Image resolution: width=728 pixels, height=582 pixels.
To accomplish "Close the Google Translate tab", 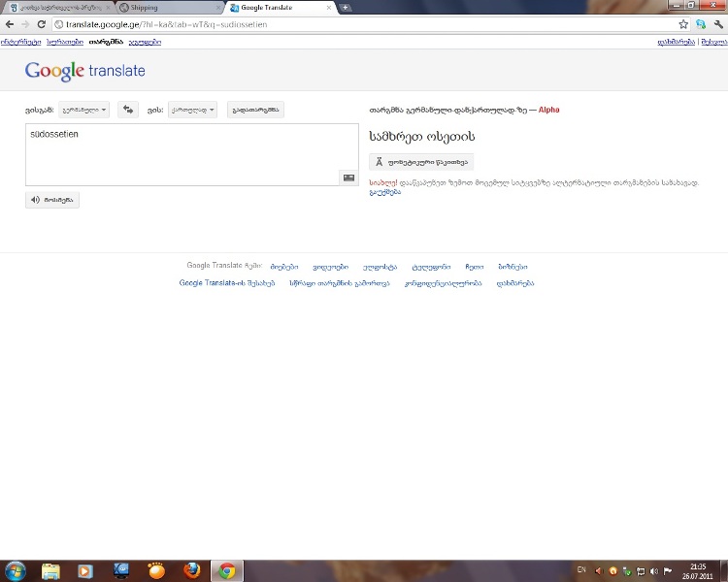I will point(329,8).
